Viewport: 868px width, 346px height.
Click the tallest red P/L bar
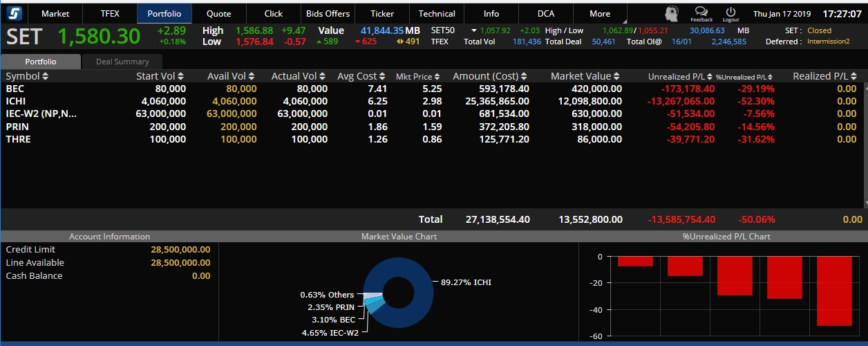[x=834, y=291]
